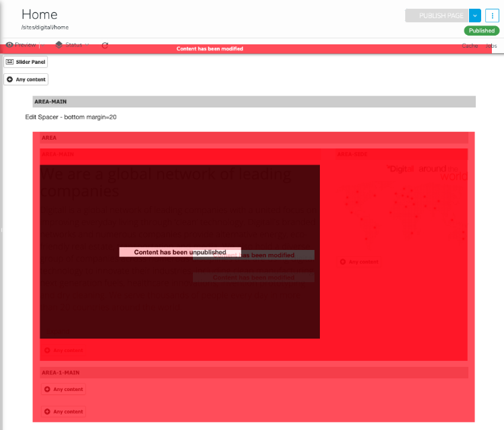This screenshot has width=504, height=430.
Task: Expand the Status dropdown chevron
Action: point(87,45)
